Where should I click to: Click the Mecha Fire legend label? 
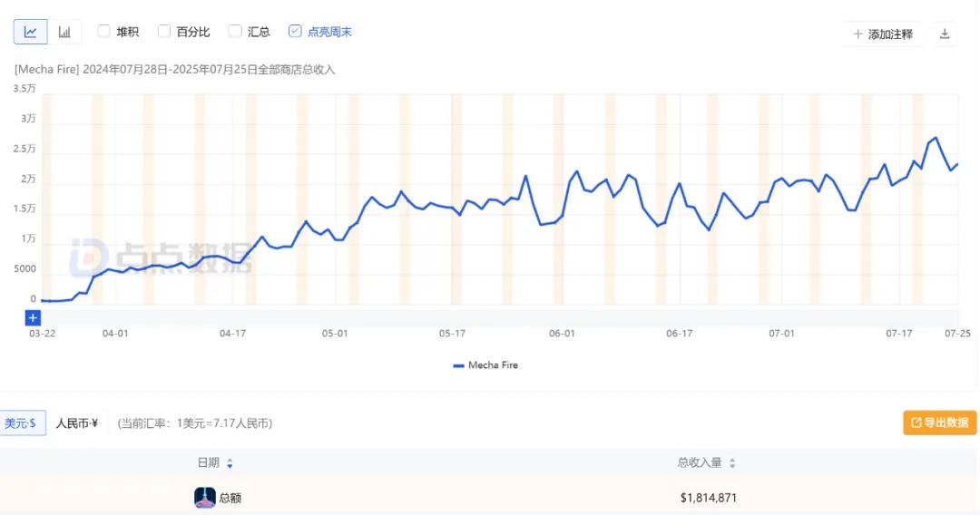click(x=493, y=365)
